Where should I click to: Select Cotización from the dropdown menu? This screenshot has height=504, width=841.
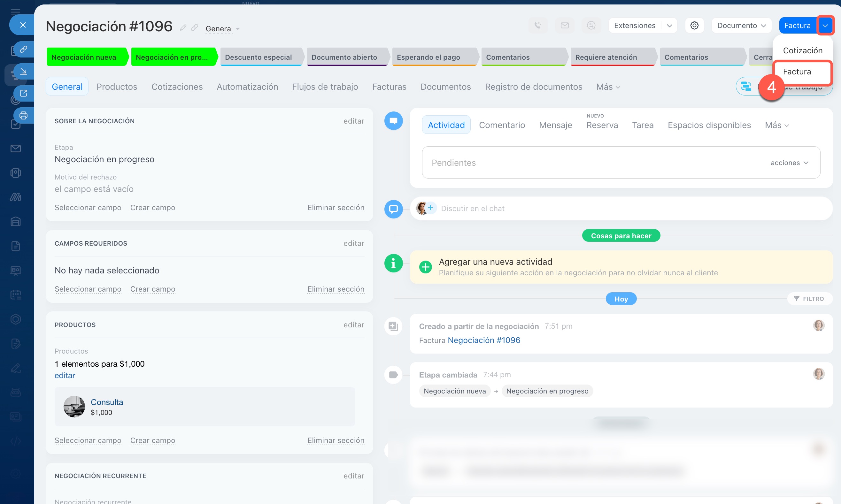pos(802,50)
